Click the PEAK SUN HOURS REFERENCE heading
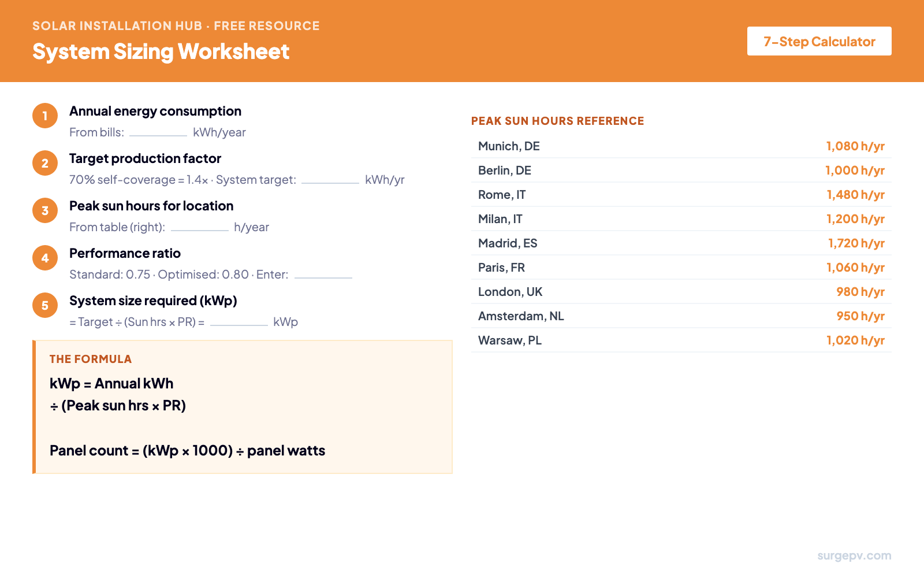This screenshot has height=578, width=924. tap(558, 121)
